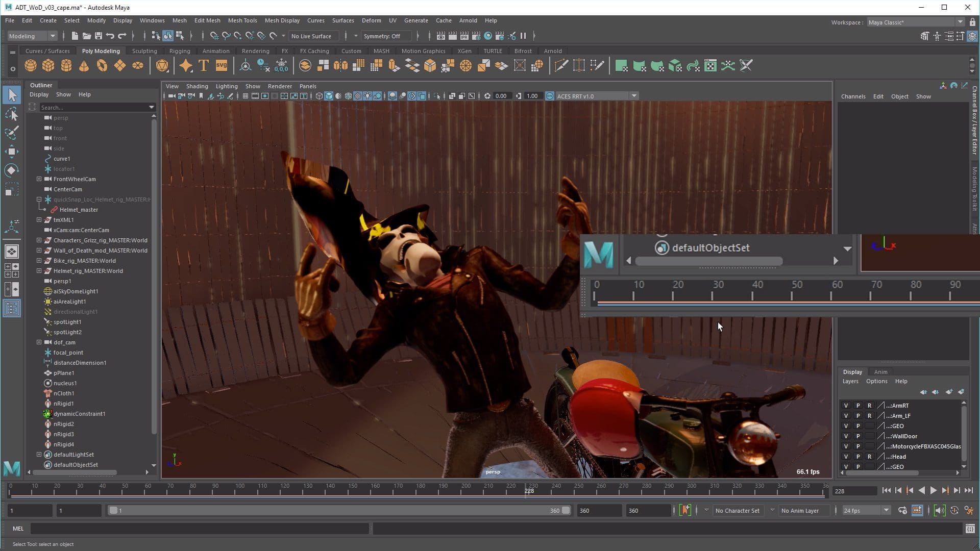This screenshot has height=551, width=980.
Task: Choose the Move tool in toolbox
Action: [12, 152]
